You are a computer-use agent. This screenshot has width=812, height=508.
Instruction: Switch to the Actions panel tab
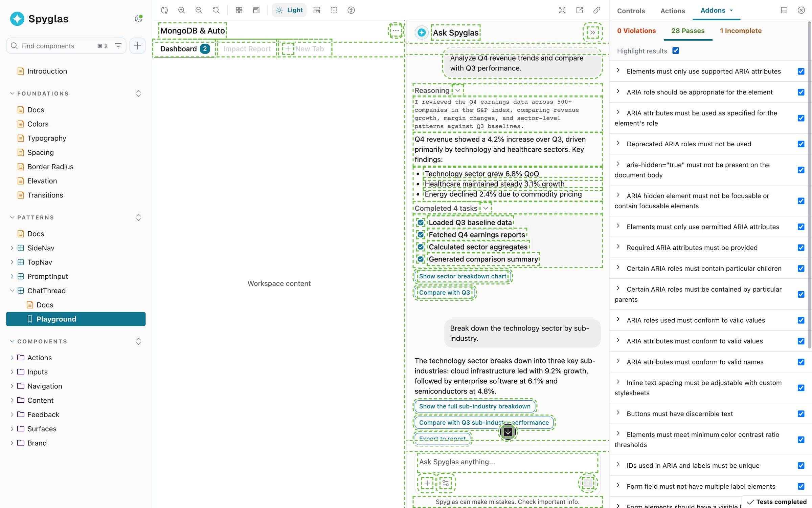click(x=673, y=11)
